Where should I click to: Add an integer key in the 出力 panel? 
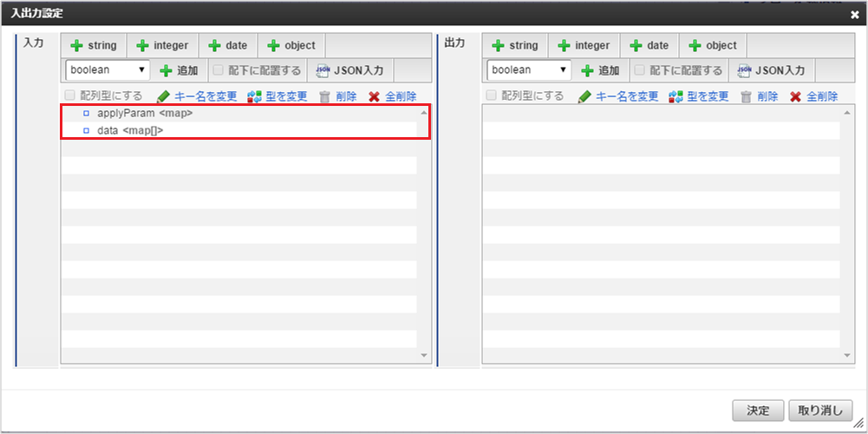coord(584,45)
